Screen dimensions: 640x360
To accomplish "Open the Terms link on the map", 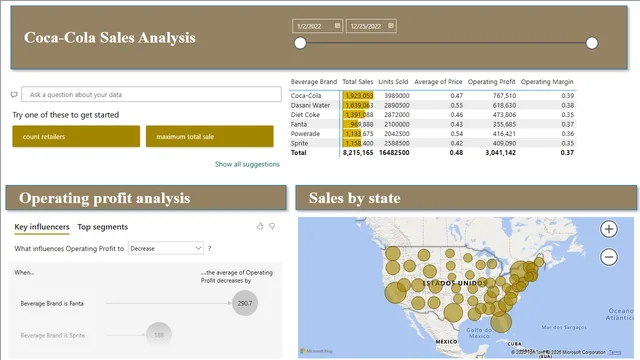I will pos(615,352).
